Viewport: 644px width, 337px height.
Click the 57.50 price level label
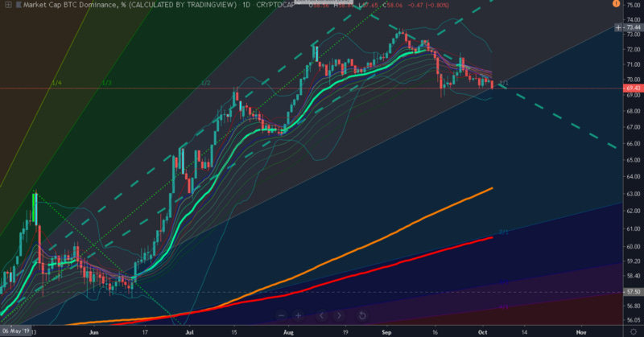[x=632, y=292]
